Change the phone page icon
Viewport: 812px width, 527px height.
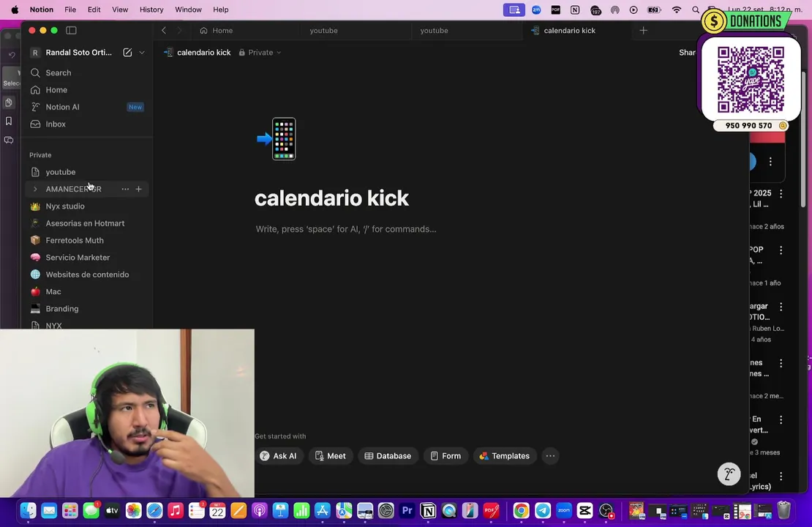point(277,139)
